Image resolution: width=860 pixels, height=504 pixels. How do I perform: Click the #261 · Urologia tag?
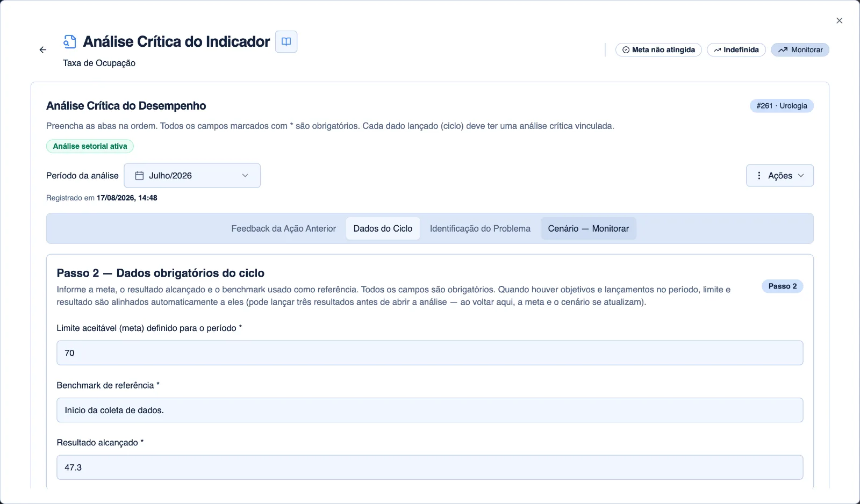point(782,106)
